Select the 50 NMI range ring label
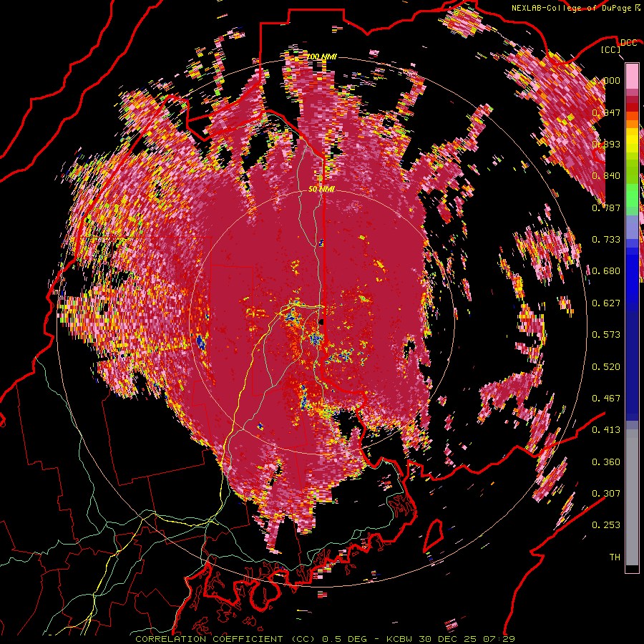The width and height of the screenshot is (644, 644). pos(321,190)
